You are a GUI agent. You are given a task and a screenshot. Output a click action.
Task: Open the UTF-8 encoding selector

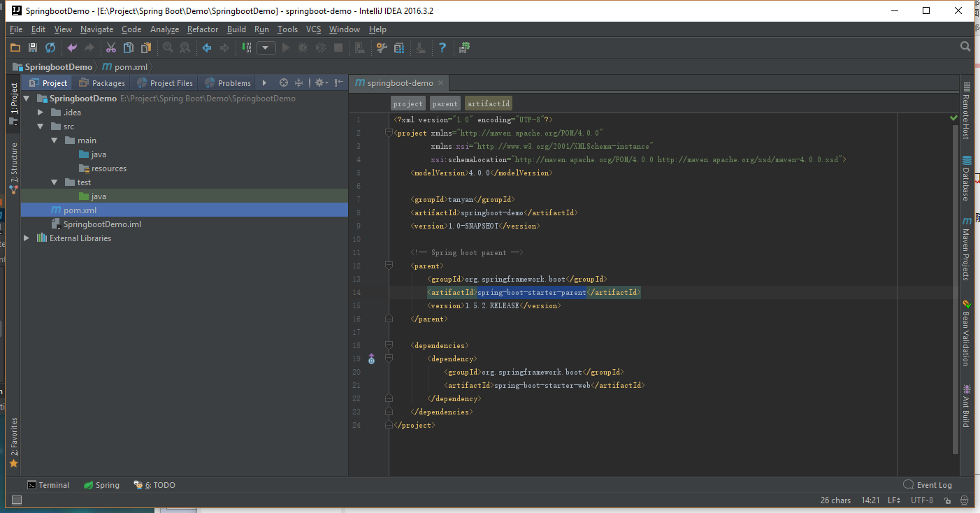click(923, 500)
